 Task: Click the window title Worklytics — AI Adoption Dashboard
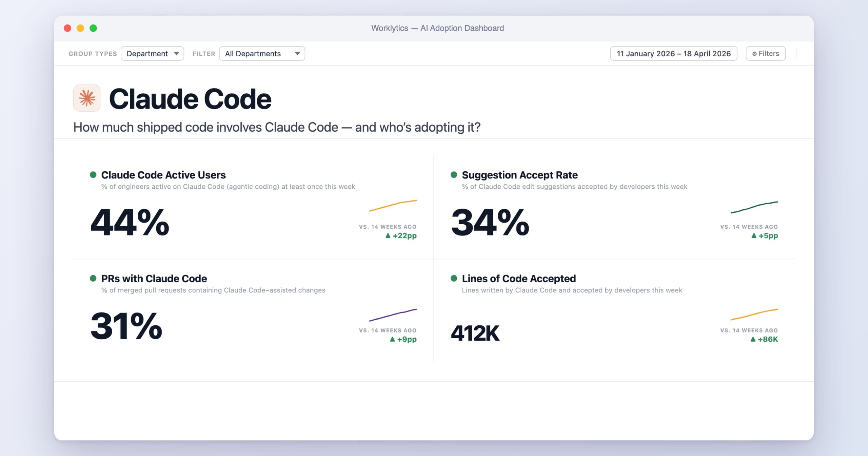click(437, 28)
